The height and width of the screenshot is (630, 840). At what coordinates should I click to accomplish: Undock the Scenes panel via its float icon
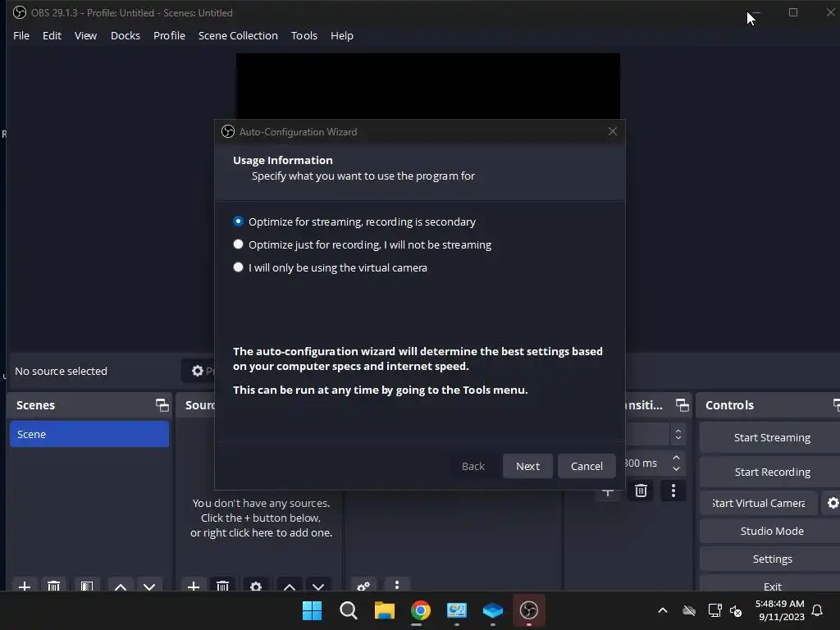pyautogui.click(x=162, y=405)
